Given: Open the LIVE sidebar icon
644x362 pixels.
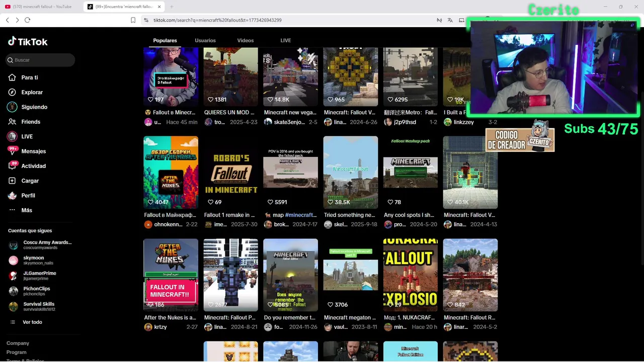Looking at the screenshot, I should point(12,136).
